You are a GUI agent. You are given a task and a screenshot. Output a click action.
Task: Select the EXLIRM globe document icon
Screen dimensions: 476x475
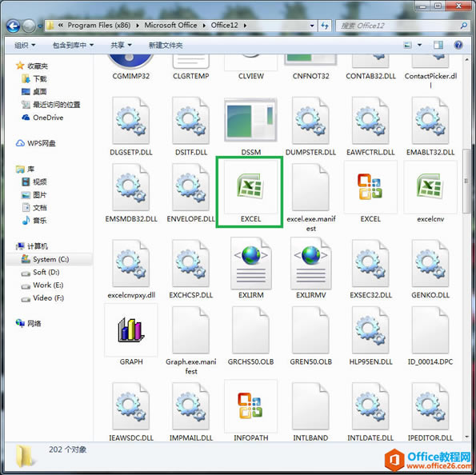tap(250, 263)
